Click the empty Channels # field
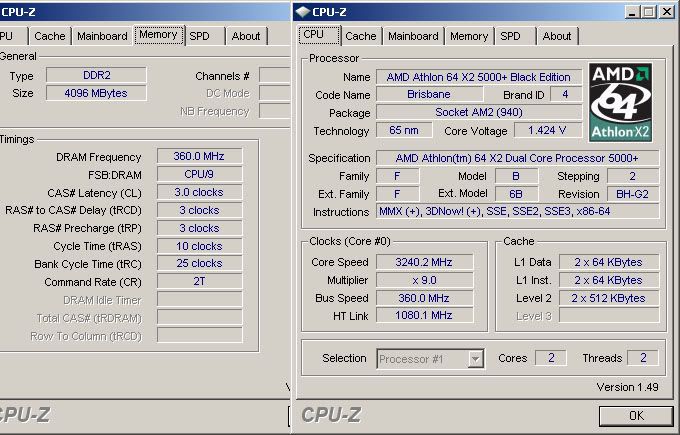 click(x=275, y=75)
